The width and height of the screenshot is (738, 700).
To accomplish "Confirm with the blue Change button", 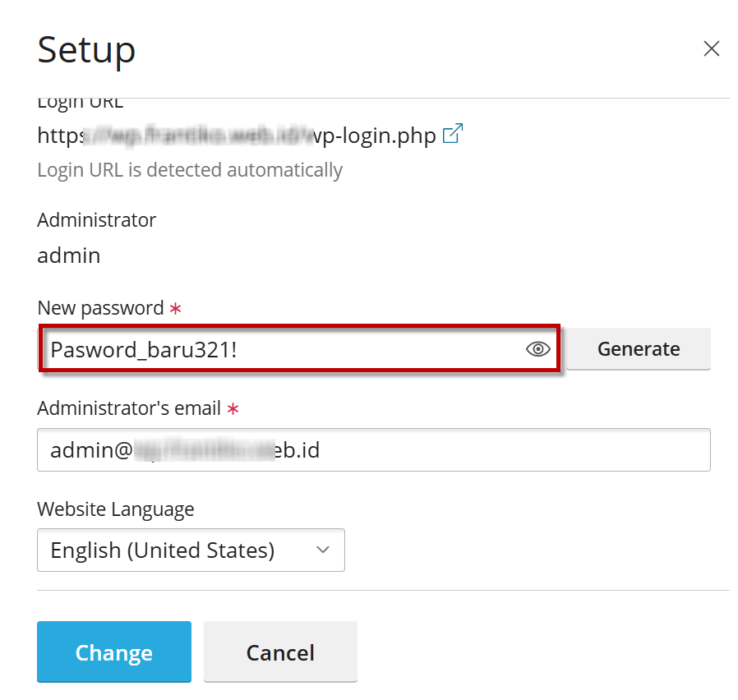I will pos(114,652).
